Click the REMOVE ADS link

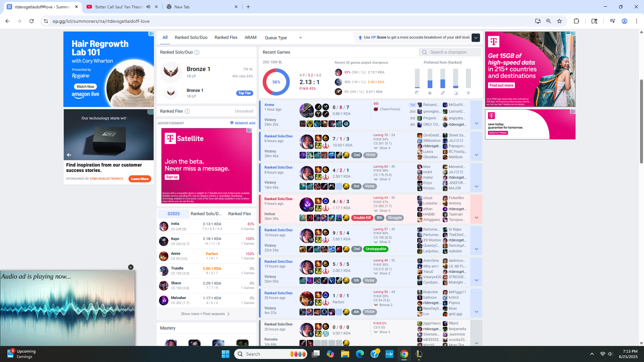[243, 123]
